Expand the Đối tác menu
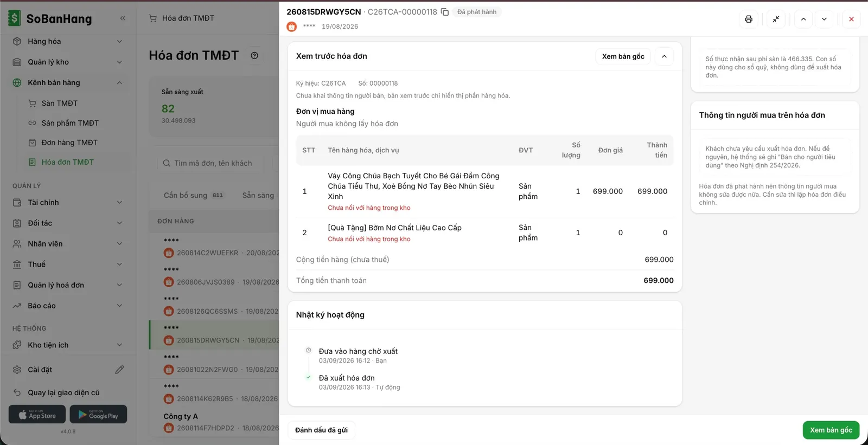This screenshot has height=445, width=868. point(119,223)
